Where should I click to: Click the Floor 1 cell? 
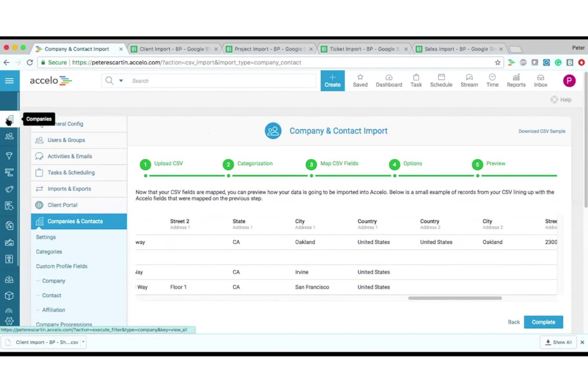[x=178, y=287]
